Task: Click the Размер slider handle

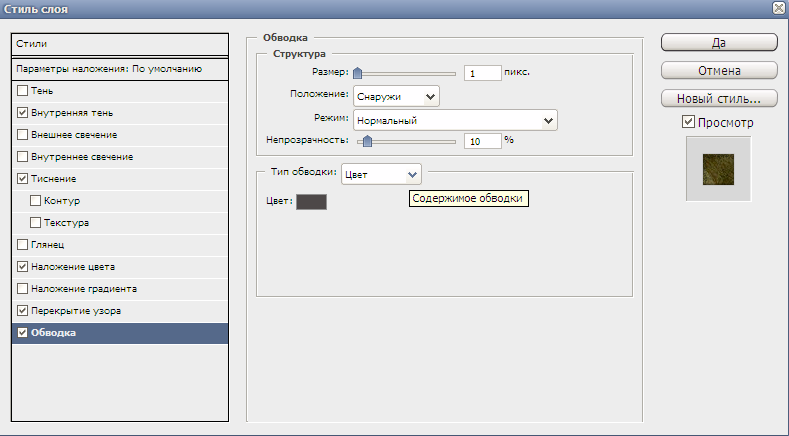Action: pyautogui.click(x=357, y=74)
